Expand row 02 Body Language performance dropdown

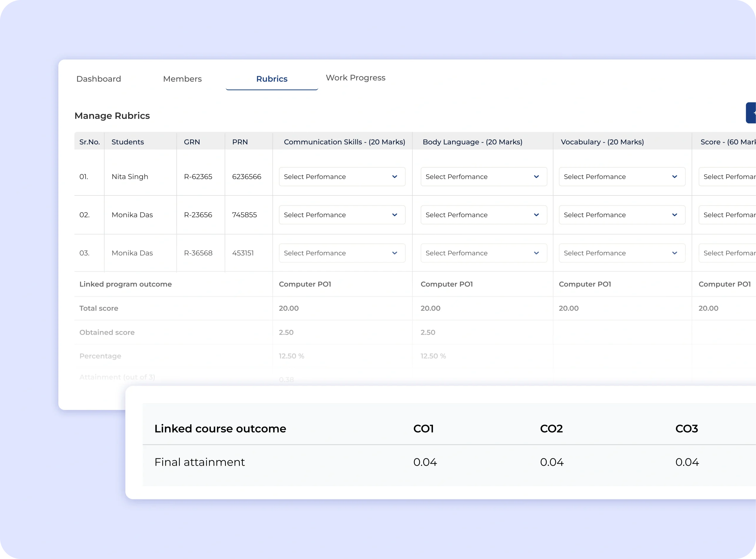pyautogui.click(x=484, y=215)
